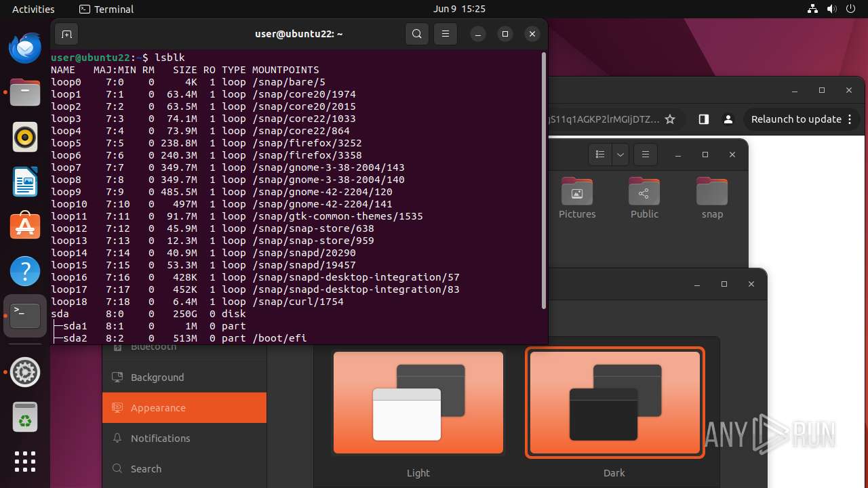Image resolution: width=868 pixels, height=488 pixels.
Task: Click the lsblk command text
Action: [x=170, y=58]
